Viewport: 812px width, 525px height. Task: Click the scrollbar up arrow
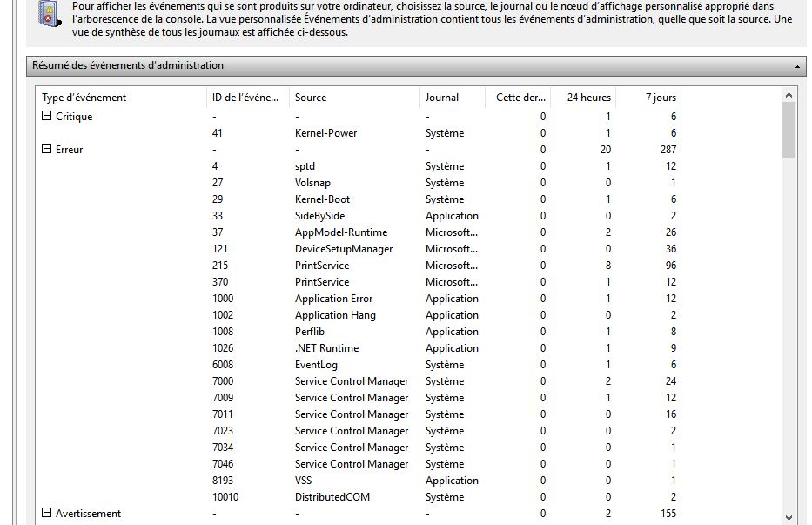(x=789, y=95)
